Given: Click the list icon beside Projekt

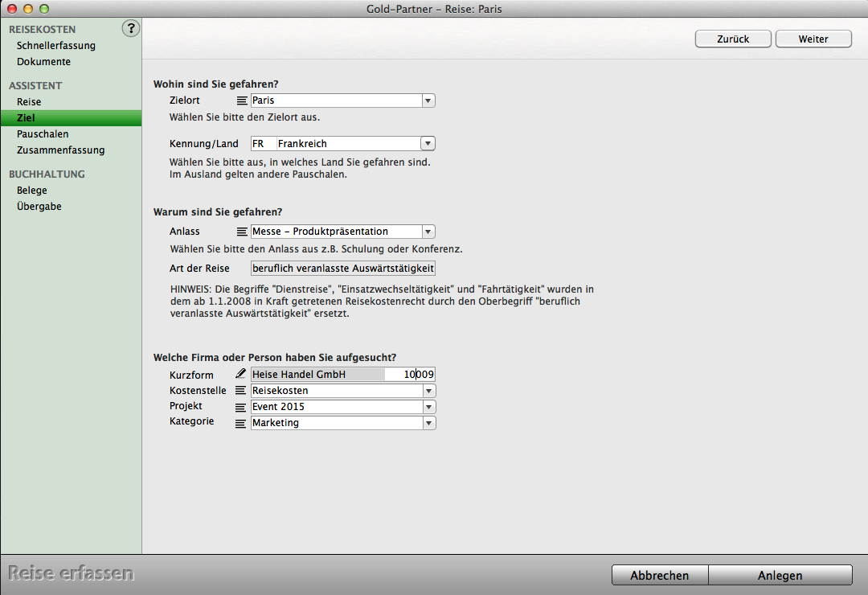Looking at the screenshot, I should [241, 407].
